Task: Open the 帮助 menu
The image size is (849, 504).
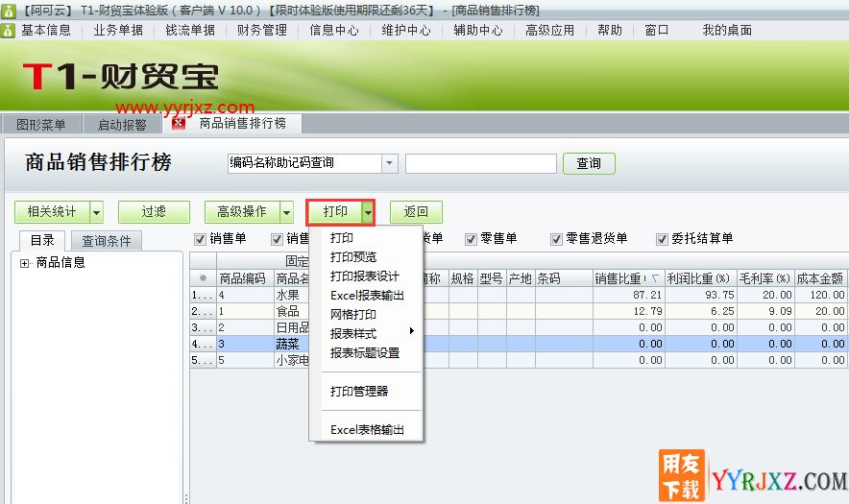Action: coord(610,31)
